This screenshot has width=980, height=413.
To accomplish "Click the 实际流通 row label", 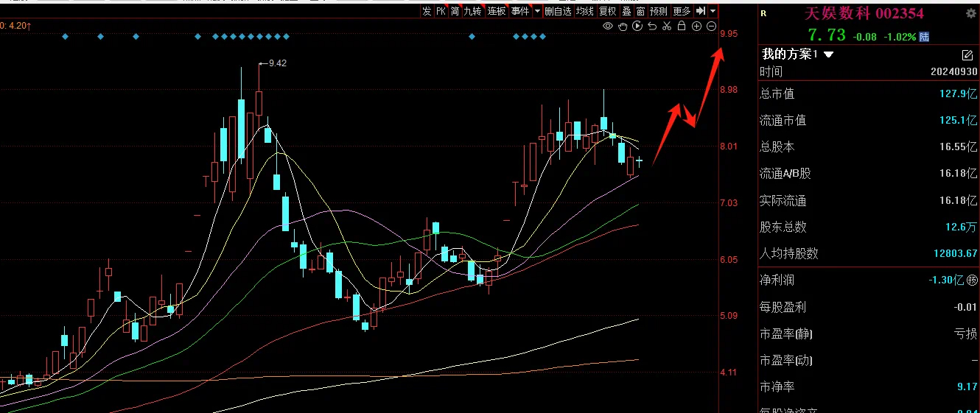I will point(783,200).
